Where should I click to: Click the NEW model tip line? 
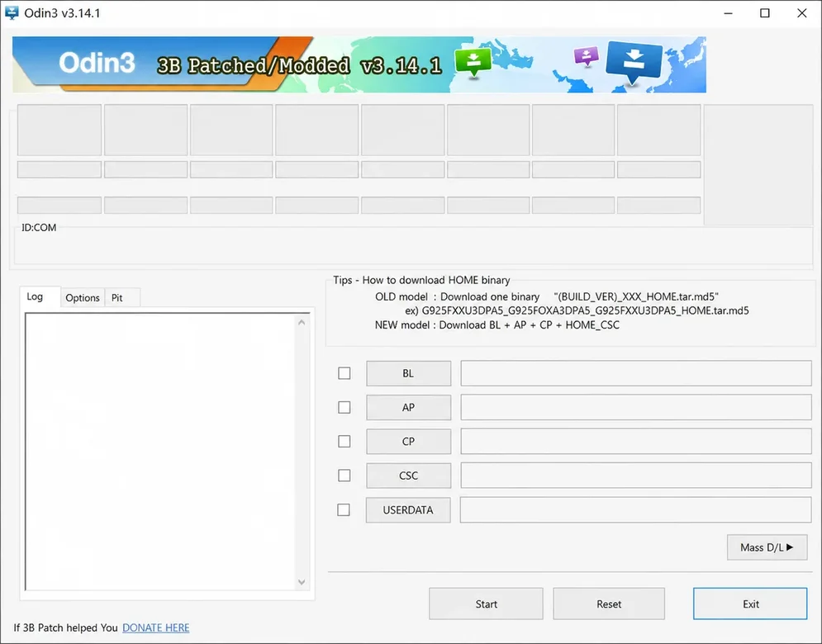pos(497,324)
